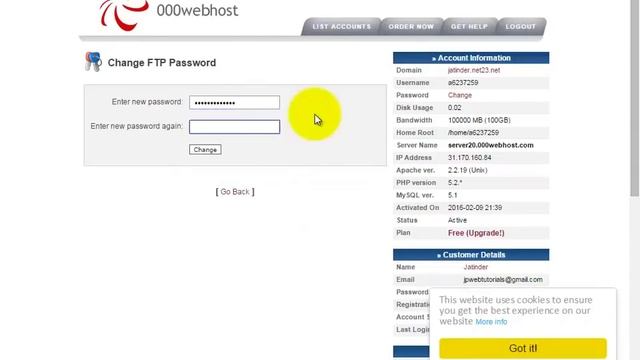The width and height of the screenshot is (640, 360).
Task: Open the Order Now tab
Action: tap(411, 27)
